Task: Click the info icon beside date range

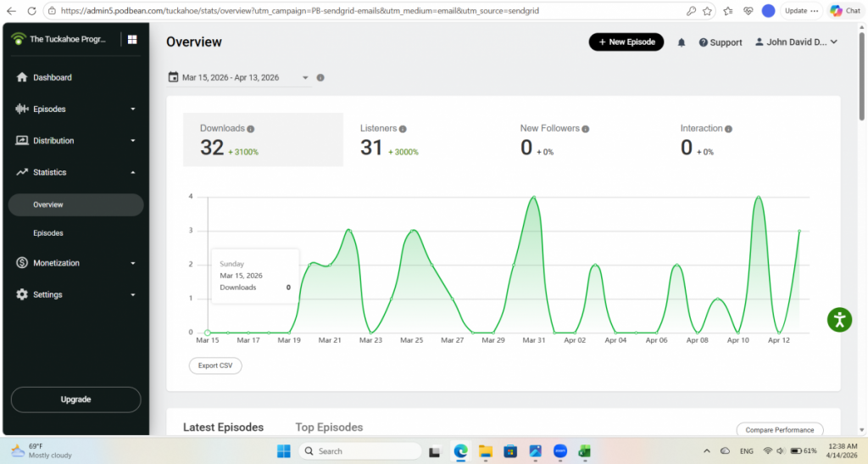Action: 320,78
